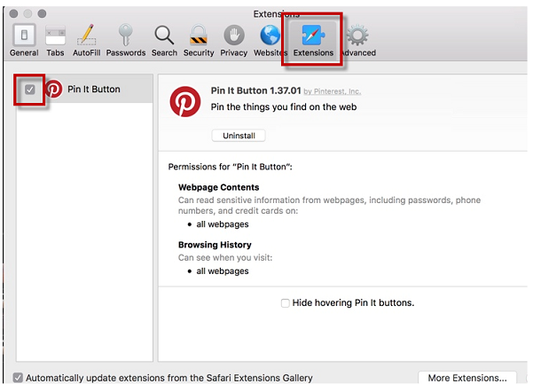The height and width of the screenshot is (392, 533).
Task: Open the Search magnifier preferences pane
Action: pos(164,40)
